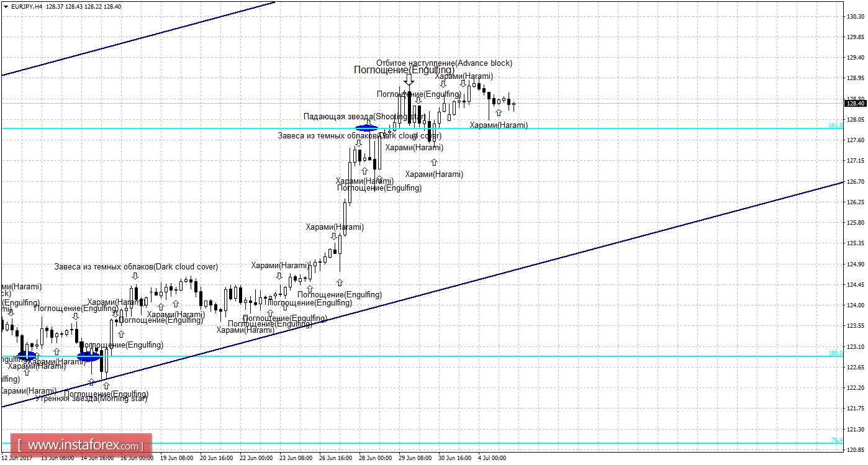This screenshot has width=868, height=465.
Task: Select the 'Утренняя звезда(Morning star)' pattern label
Action: tap(91, 399)
